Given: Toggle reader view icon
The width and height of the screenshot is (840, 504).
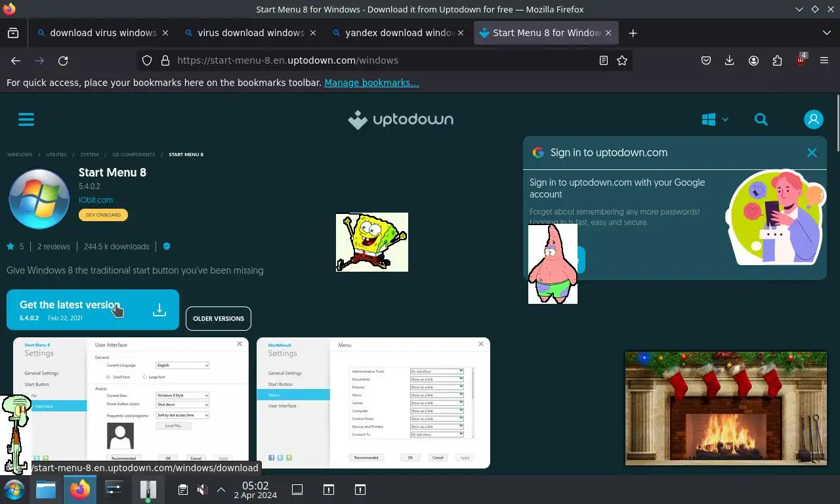Looking at the screenshot, I should (604, 60).
